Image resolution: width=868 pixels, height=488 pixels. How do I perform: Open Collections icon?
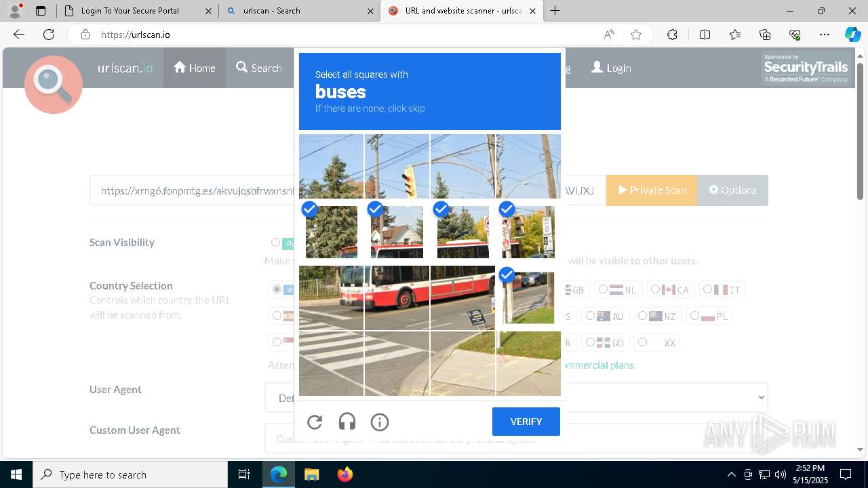765,35
